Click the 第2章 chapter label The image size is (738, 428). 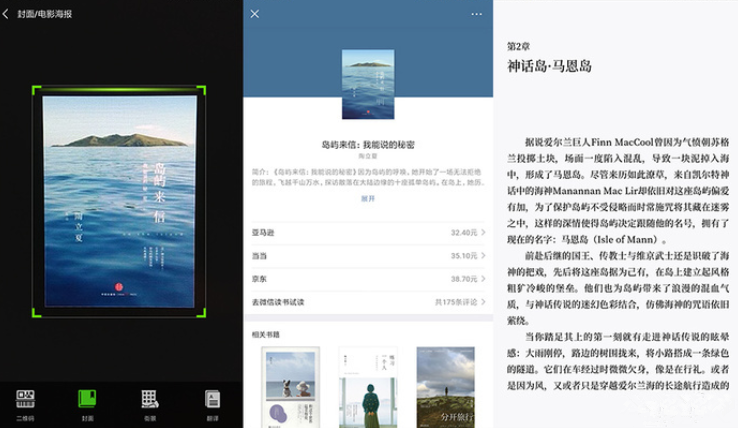[x=518, y=46]
